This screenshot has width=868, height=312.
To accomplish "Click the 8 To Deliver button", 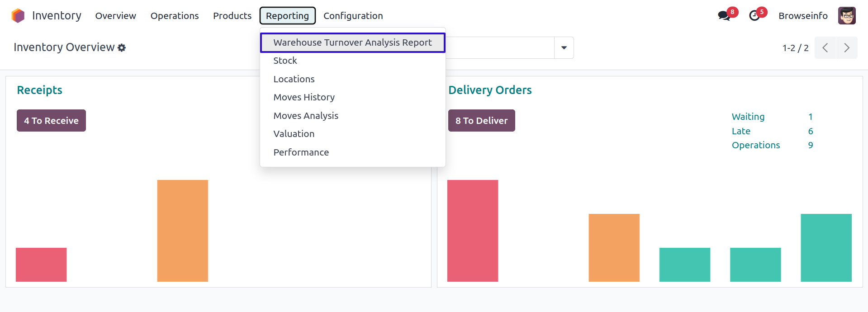I will [x=481, y=121].
